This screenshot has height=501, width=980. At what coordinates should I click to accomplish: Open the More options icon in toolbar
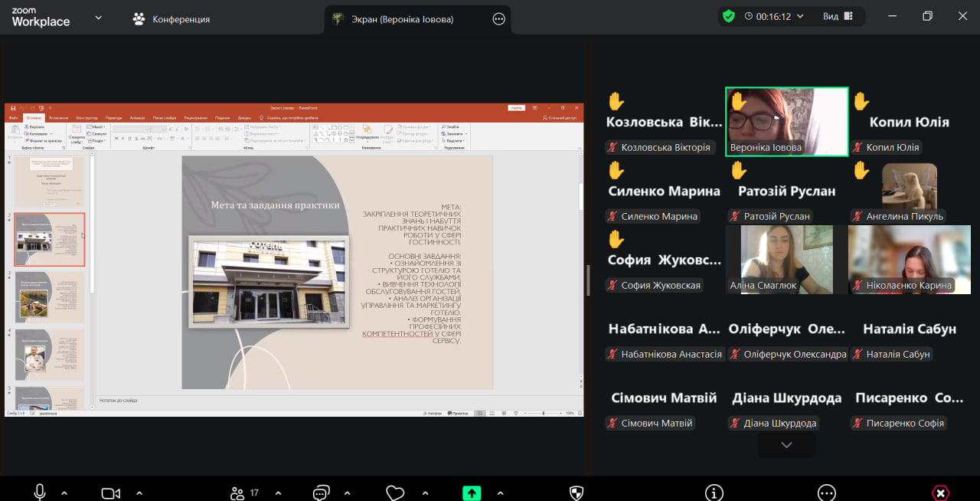click(x=826, y=493)
